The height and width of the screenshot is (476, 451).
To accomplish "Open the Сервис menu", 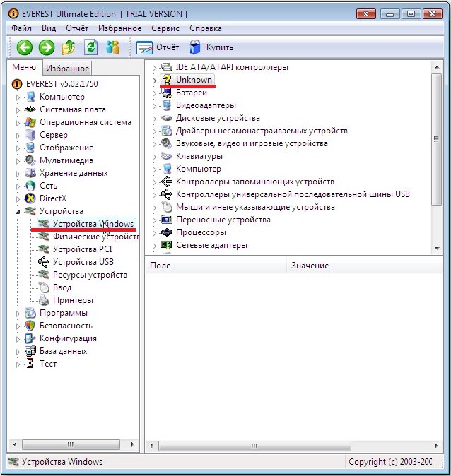I will click(x=165, y=28).
